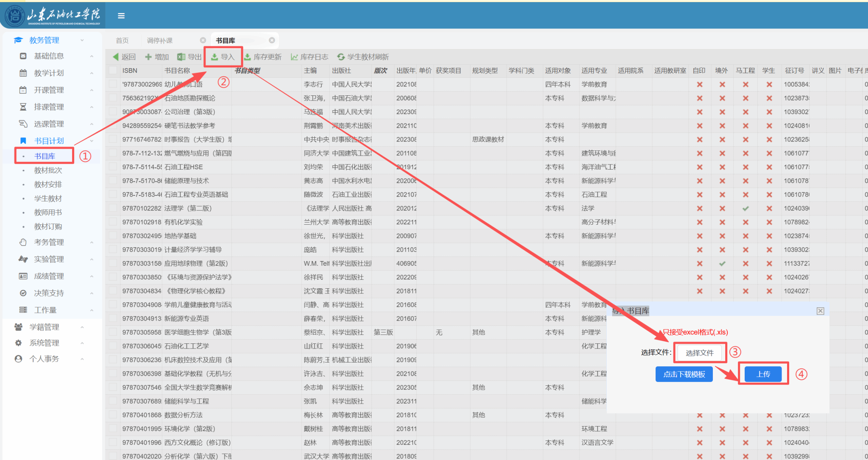
Task: Open 教材批次 in the sidebar
Action: [48, 170]
